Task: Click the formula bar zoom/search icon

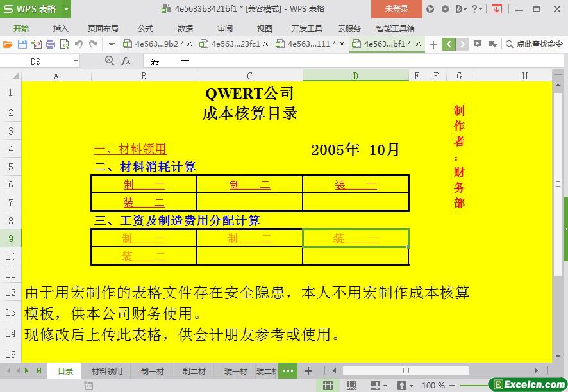Action: coord(110,61)
